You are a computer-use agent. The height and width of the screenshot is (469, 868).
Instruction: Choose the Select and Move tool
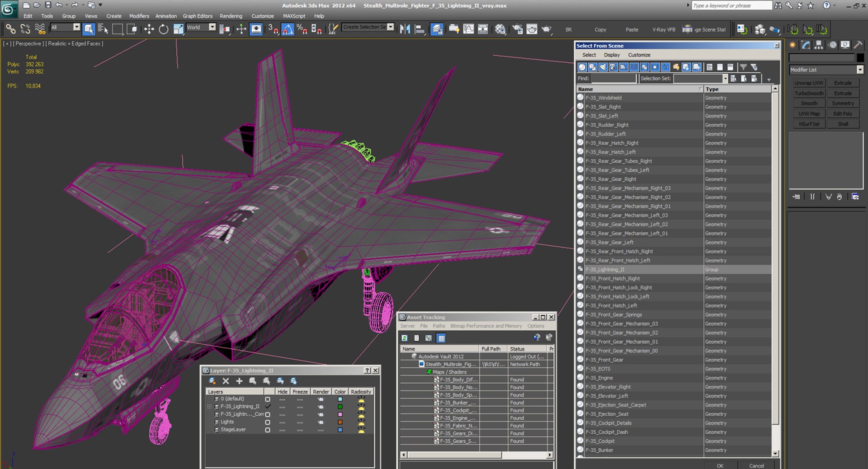point(149,29)
